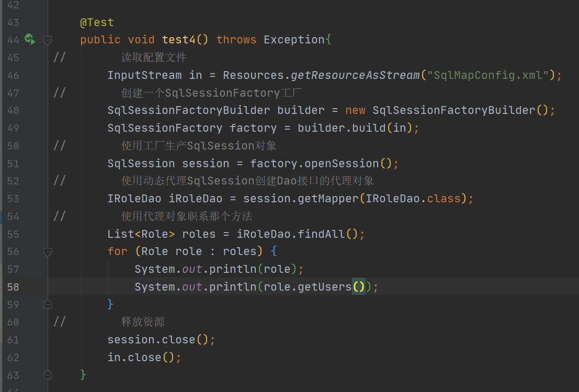The width and height of the screenshot is (579, 392).
Task: Click session.getMapper call
Action: coord(301,199)
